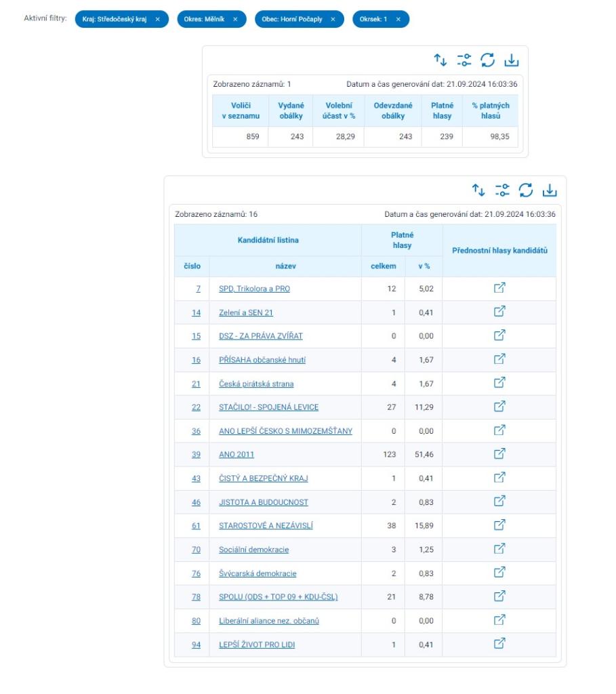Open filter settings icon above summary table
This screenshot has width=616, height=694.
(x=464, y=60)
